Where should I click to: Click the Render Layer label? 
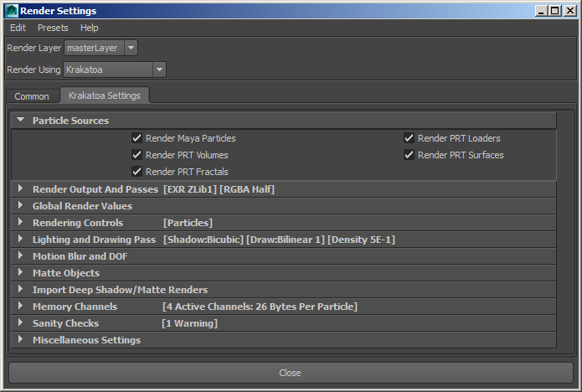click(x=33, y=48)
